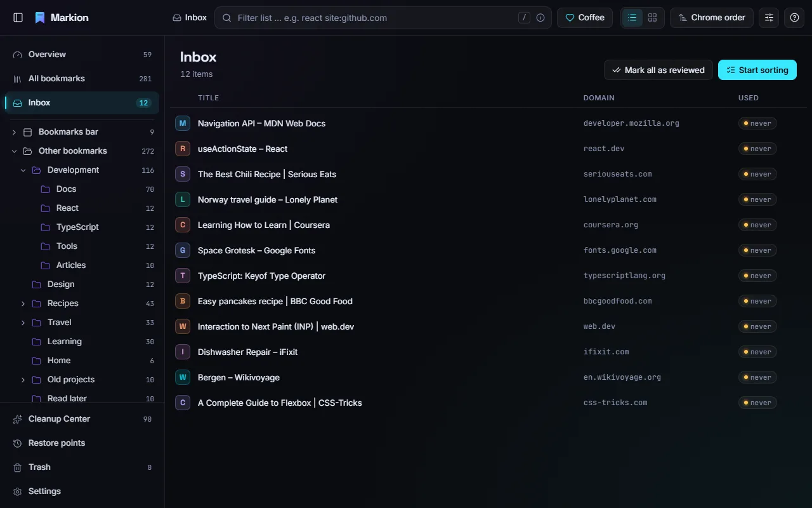Screen dimensions: 812x508
Task: Click the Coffee donate button
Action: point(585,18)
